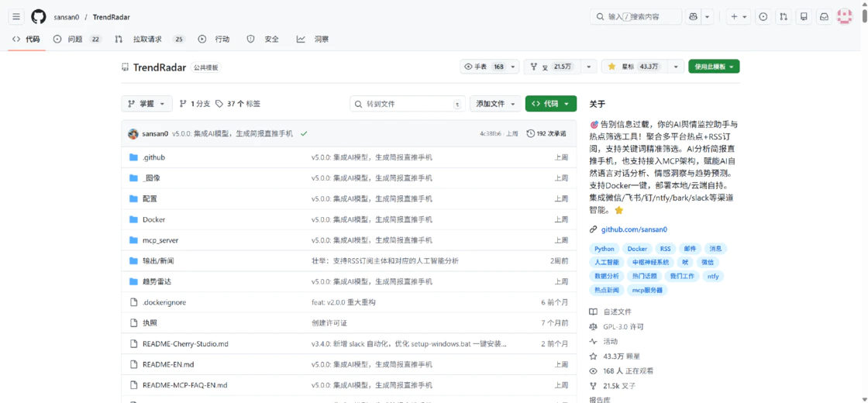The image size is (868, 403).
Task: Open the 使用此模板 dropdown button
Action: tap(714, 67)
